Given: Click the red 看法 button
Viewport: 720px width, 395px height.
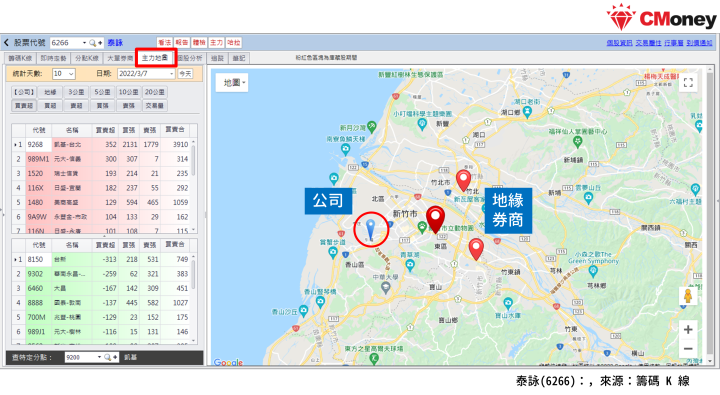Looking at the screenshot, I should pyautogui.click(x=164, y=43).
